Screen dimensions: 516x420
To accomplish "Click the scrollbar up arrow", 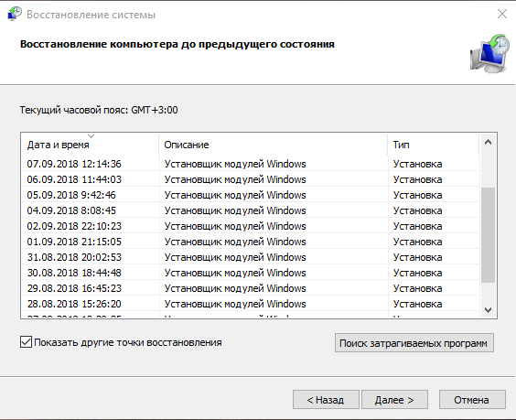I will pyautogui.click(x=488, y=142).
